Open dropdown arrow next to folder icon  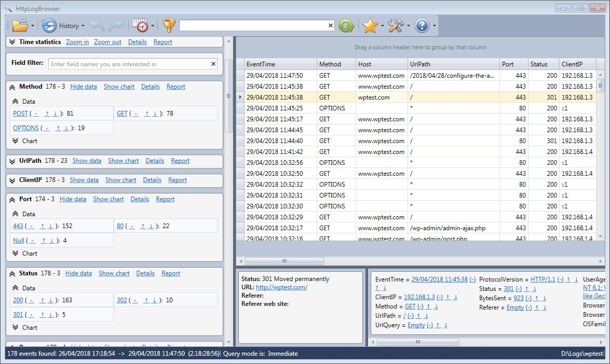33,26
